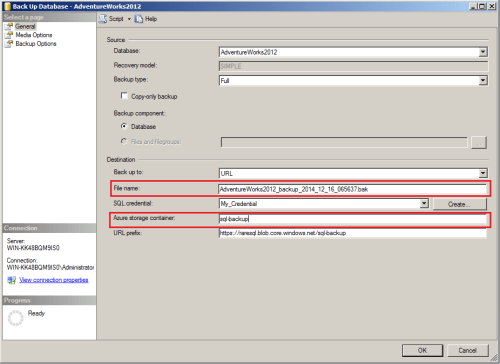Open the Backup Options page
This screenshot has width=500, height=364.
[36, 44]
